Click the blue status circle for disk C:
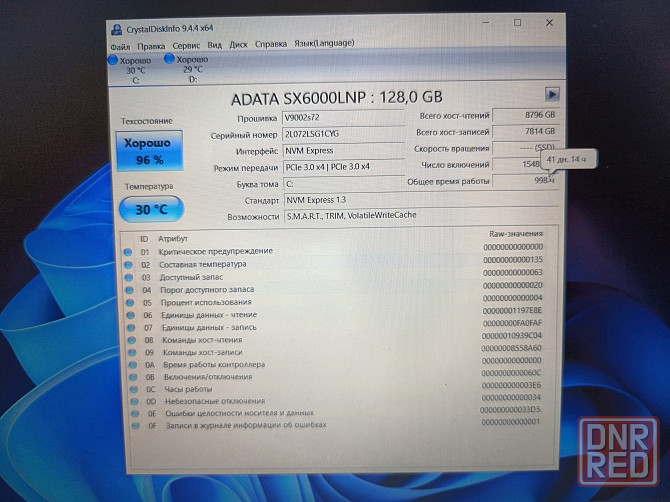Viewport: 670px width, 502px height. coord(113,60)
